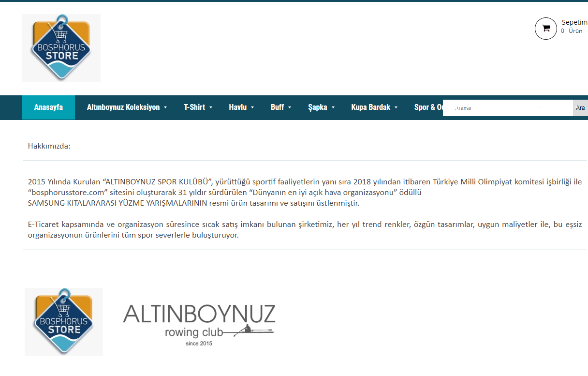The height and width of the screenshot is (376, 588).
Task: Click the Hakkımızda heading
Action: (49, 146)
